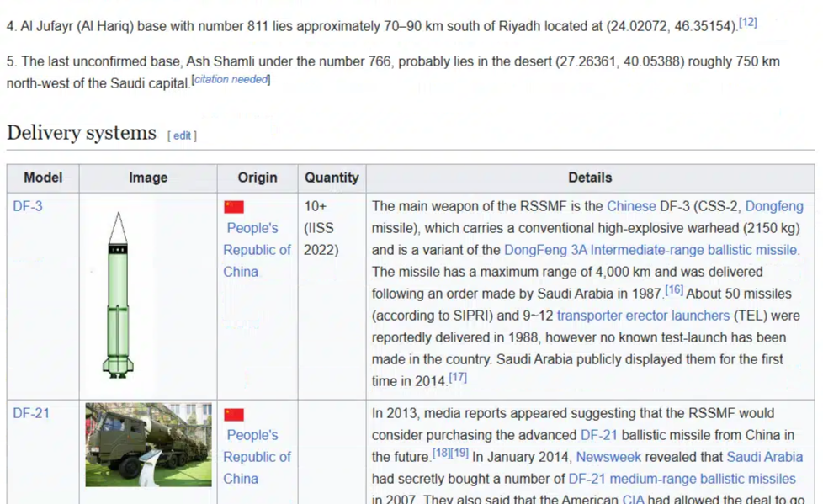Click the China flag icon in DF-21 row

[x=234, y=415]
